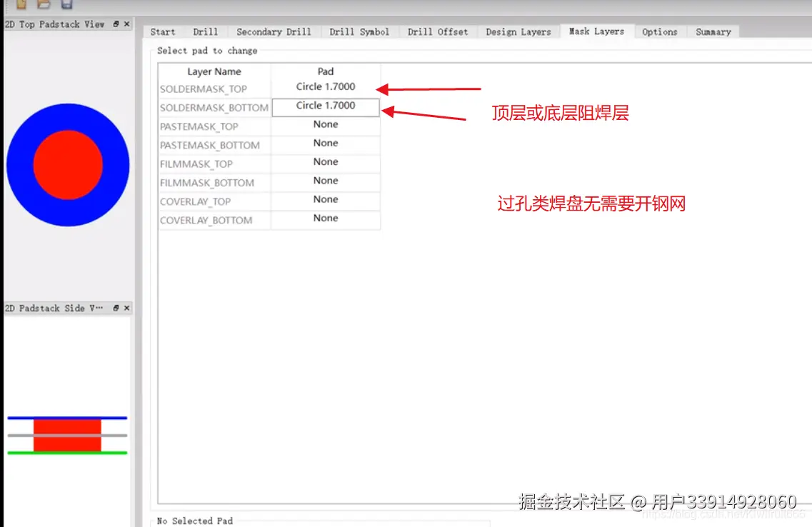Click the 2D Padstack Side View title

pos(54,308)
